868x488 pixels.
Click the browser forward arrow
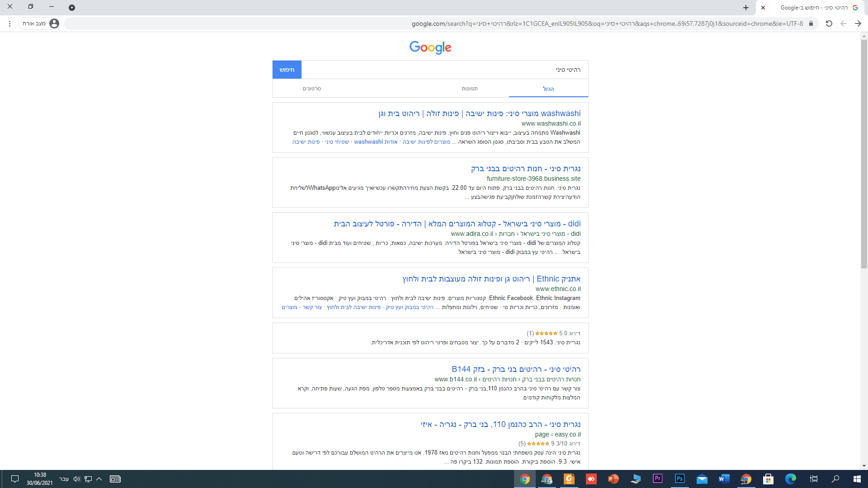(858, 23)
